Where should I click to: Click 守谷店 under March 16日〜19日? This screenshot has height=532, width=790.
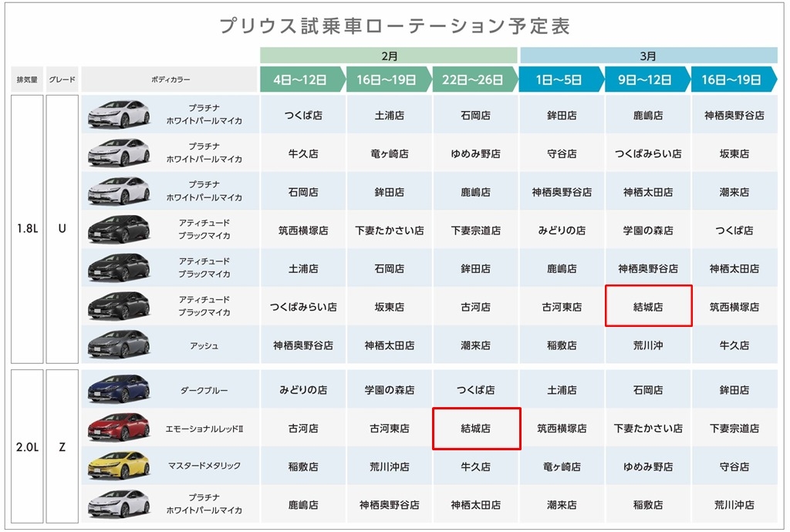pos(734,466)
